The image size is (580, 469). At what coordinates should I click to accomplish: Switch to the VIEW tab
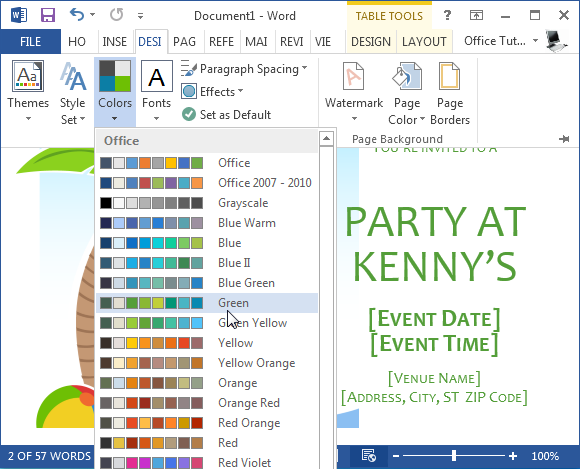(x=323, y=41)
